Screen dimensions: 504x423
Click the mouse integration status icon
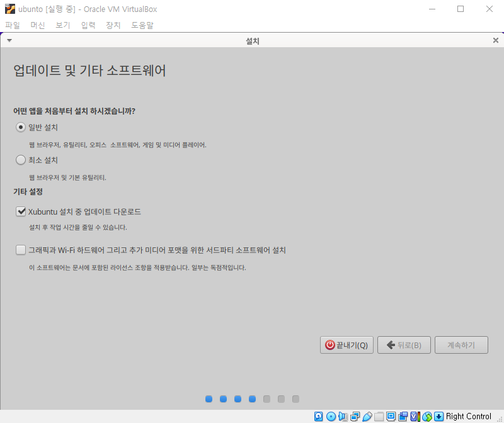click(427, 417)
